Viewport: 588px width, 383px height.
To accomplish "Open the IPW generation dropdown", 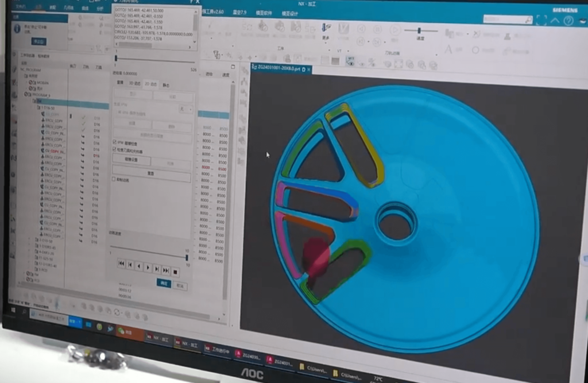I will [185, 109].
